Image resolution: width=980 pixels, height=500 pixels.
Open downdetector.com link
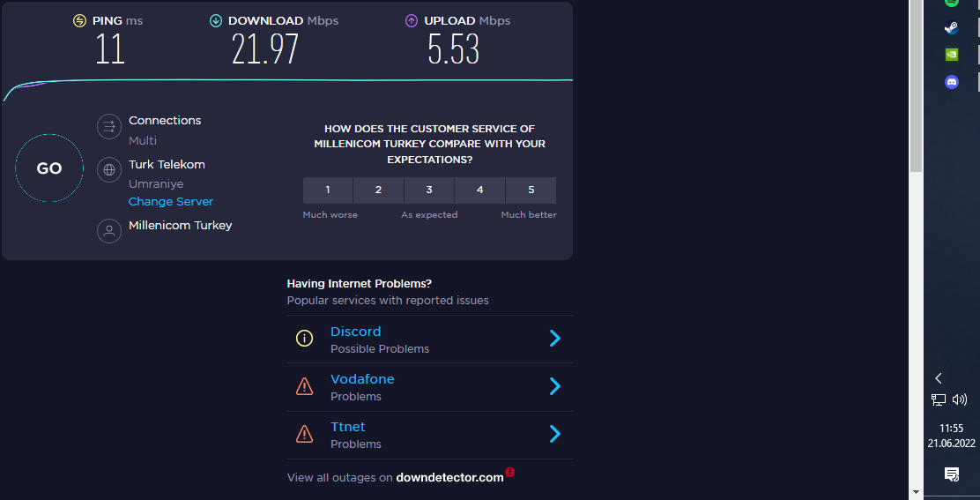[450, 477]
